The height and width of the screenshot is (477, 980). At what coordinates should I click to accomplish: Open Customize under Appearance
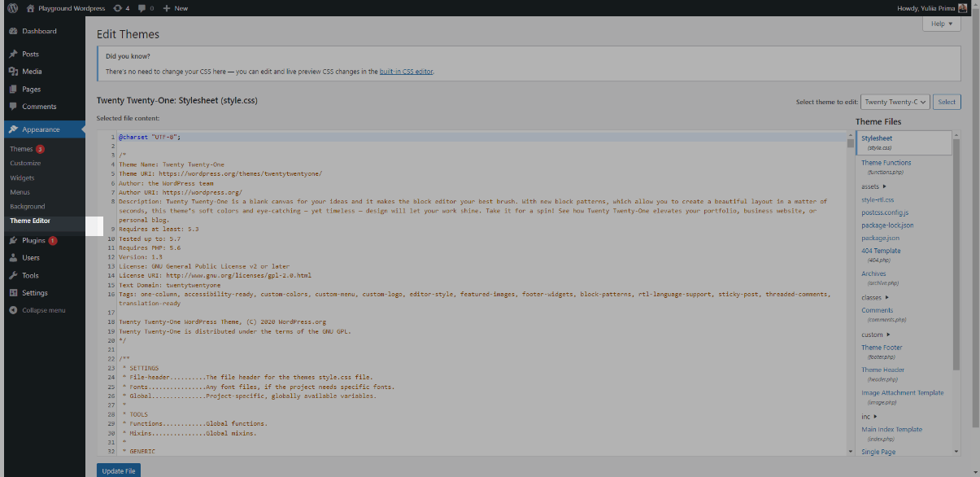point(25,163)
